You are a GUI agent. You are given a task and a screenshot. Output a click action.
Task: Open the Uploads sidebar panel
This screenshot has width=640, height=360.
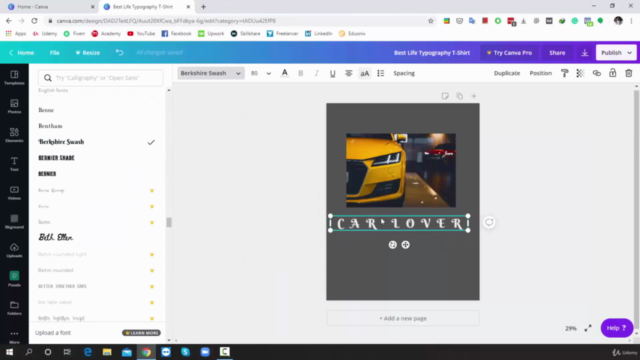[14, 250]
